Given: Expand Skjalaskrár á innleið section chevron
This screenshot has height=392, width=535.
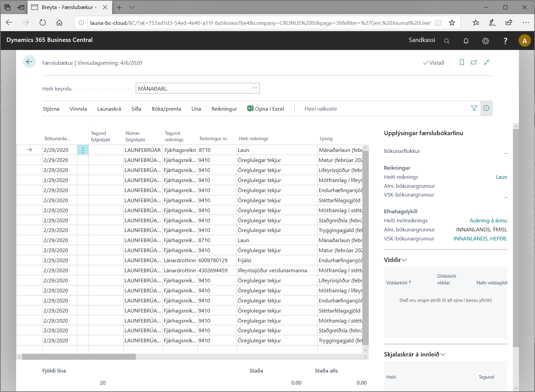Looking at the screenshot, I should (x=443, y=354).
